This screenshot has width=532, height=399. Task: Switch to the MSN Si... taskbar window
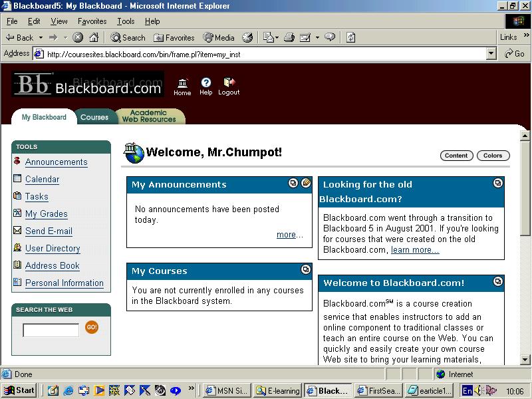pyautogui.click(x=227, y=390)
